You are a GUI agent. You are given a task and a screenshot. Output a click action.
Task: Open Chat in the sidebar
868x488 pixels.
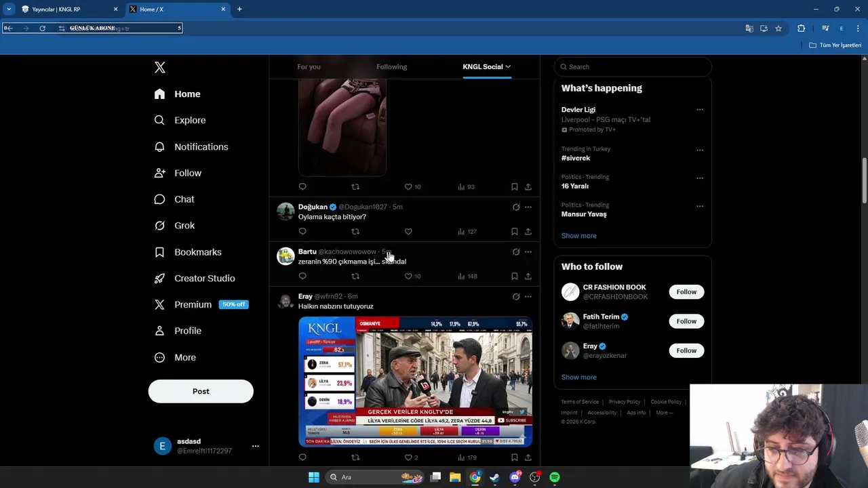[174, 199]
